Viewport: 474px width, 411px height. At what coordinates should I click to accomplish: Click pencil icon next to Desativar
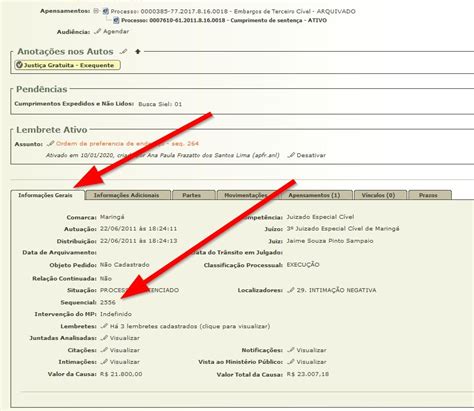click(x=291, y=155)
